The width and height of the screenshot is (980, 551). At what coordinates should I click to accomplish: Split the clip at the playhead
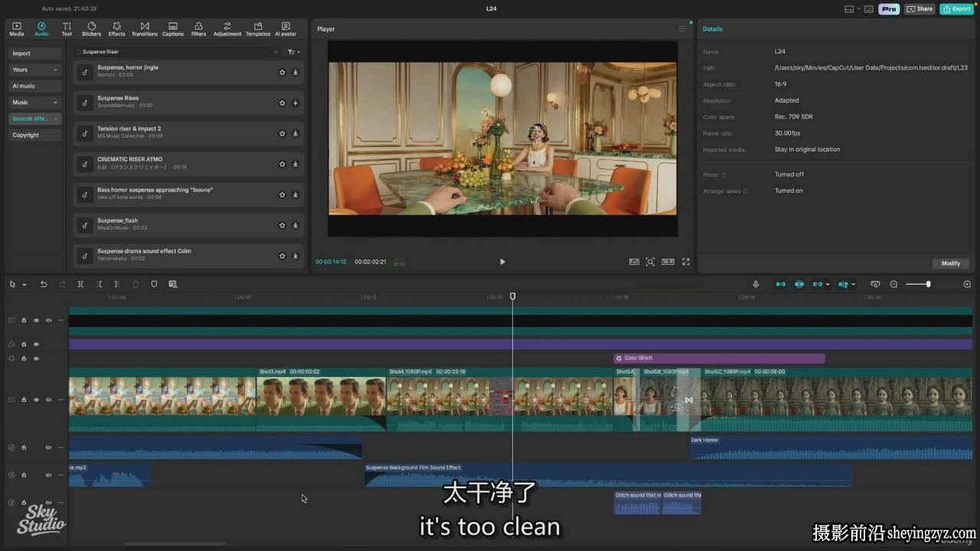(80, 284)
